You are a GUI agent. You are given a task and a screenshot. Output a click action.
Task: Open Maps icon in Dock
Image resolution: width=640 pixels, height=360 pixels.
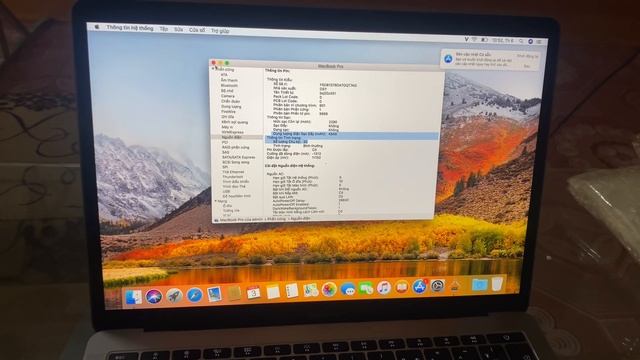click(x=310, y=290)
